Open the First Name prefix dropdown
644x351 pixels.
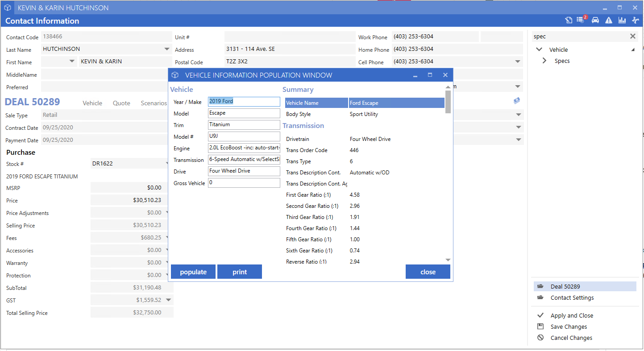(x=72, y=62)
